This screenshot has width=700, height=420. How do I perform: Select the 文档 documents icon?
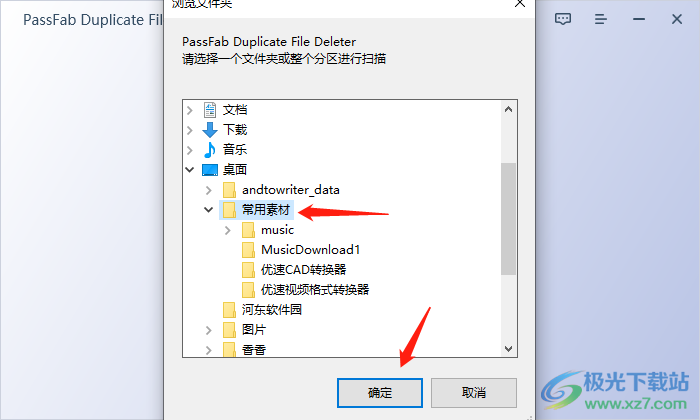pyautogui.click(x=210, y=110)
